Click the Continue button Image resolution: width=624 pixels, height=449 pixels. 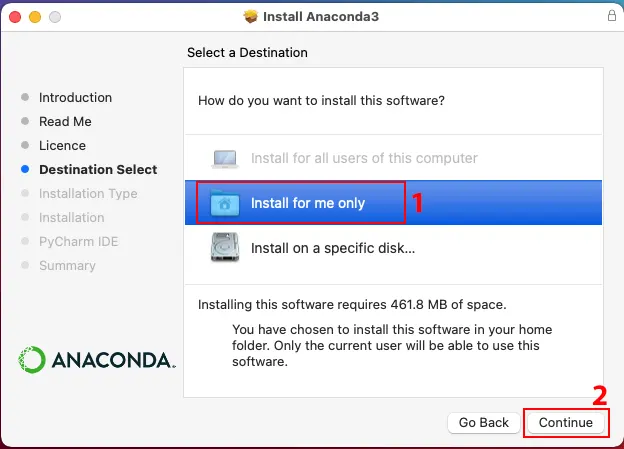(566, 422)
